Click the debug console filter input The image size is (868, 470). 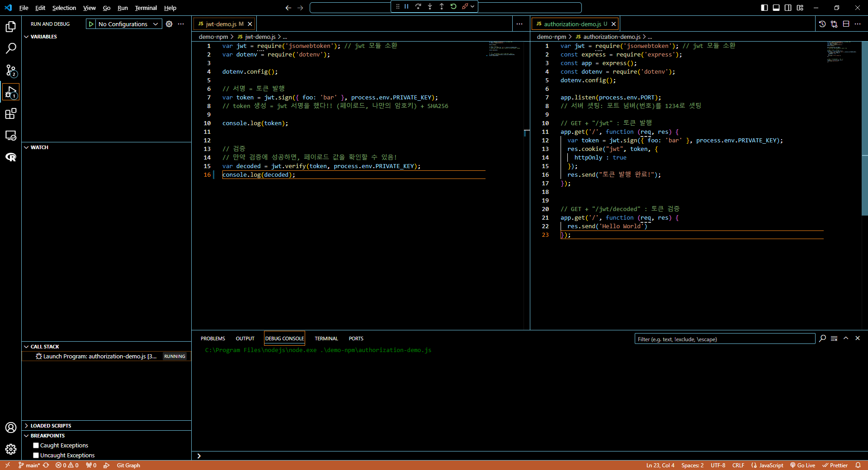coord(725,339)
